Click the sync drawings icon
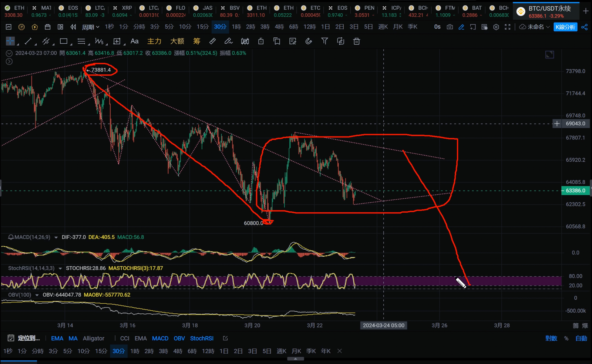 click(x=340, y=41)
